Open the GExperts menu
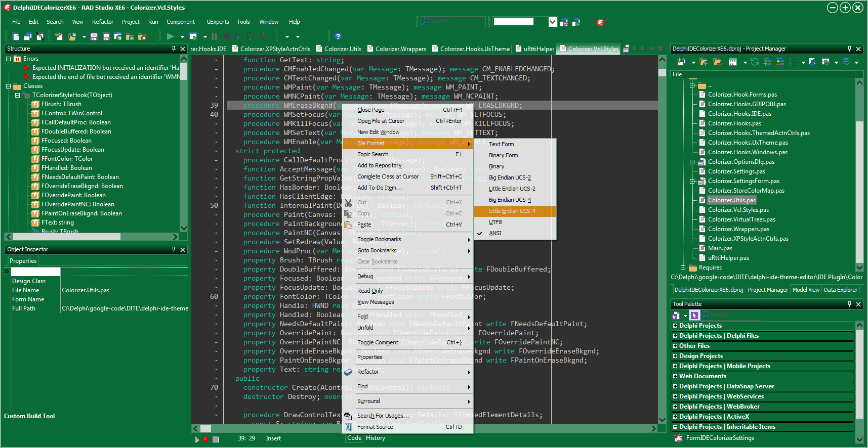The image size is (868, 448). pyautogui.click(x=218, y=22)
